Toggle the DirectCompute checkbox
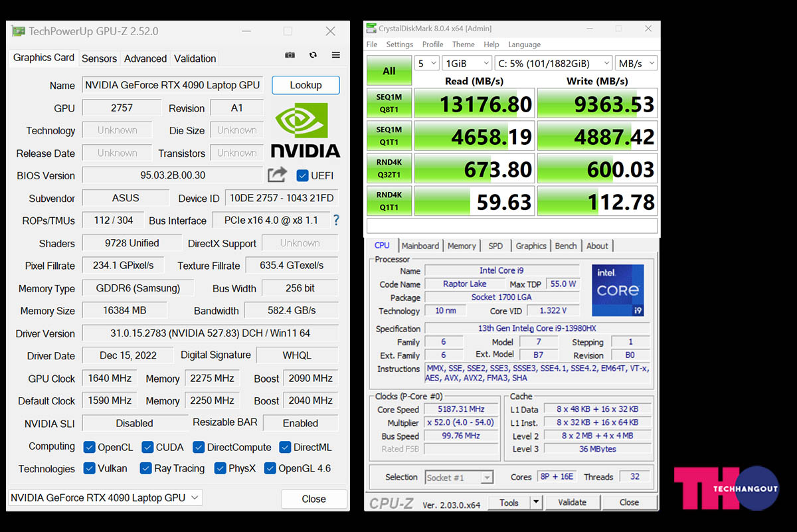 199,447
